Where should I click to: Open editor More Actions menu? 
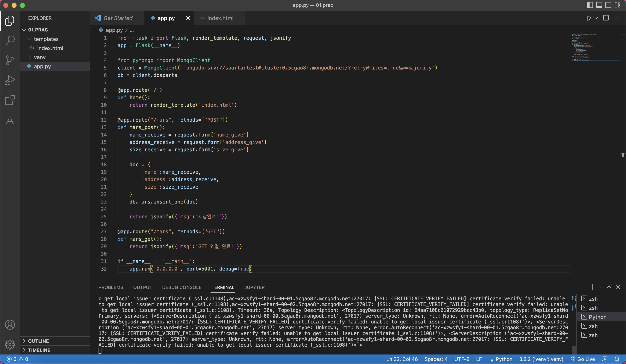pyautogui.click(x=616, y=18)
